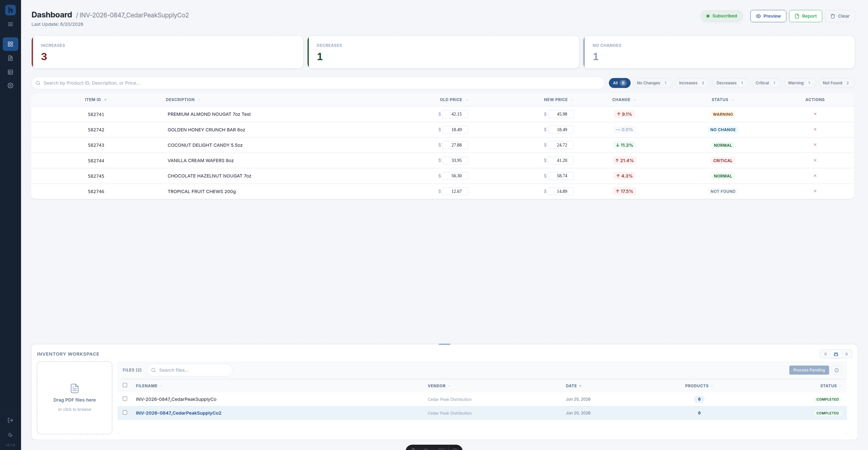Click the Increases summary card
Screen dimensions: 868x450
pos(168,52)
